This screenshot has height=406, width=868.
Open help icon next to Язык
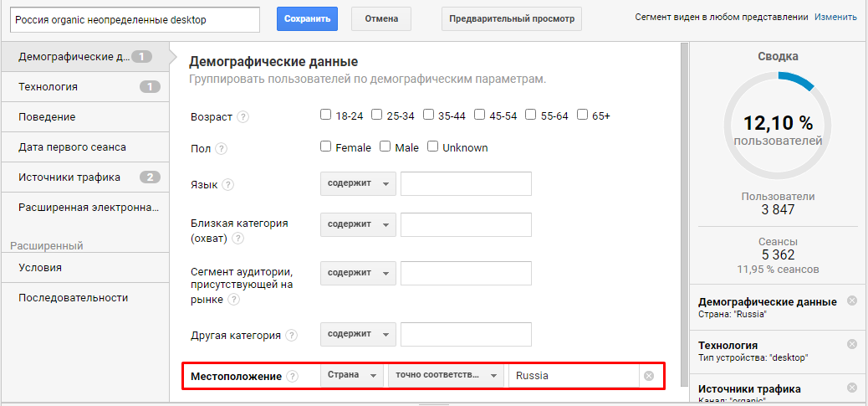click(227, 184)
